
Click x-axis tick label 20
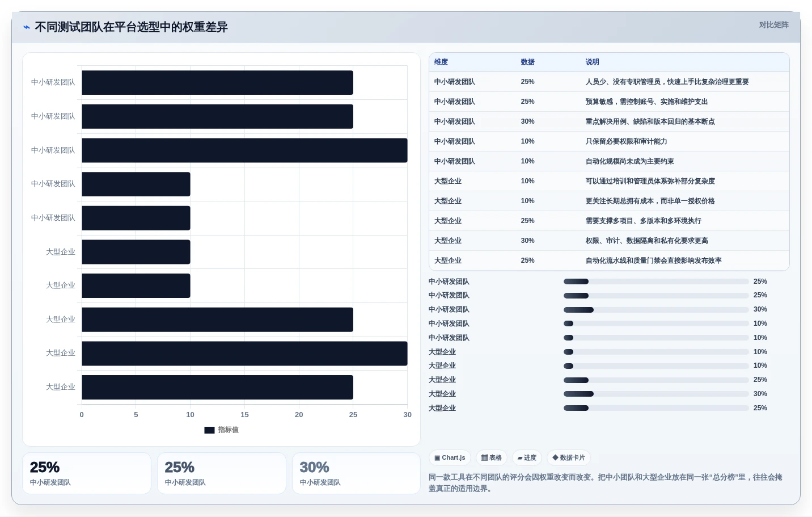[299, 415]
